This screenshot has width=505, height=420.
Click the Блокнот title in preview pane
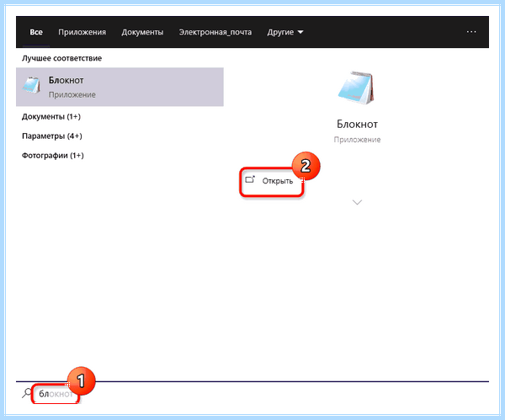point(357,124)
